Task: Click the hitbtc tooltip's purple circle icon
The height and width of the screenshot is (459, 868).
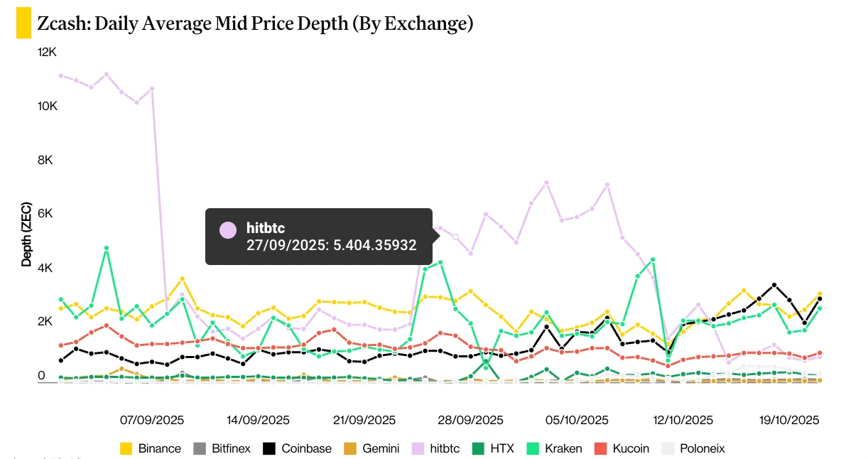Action: [x=228, y=230]
